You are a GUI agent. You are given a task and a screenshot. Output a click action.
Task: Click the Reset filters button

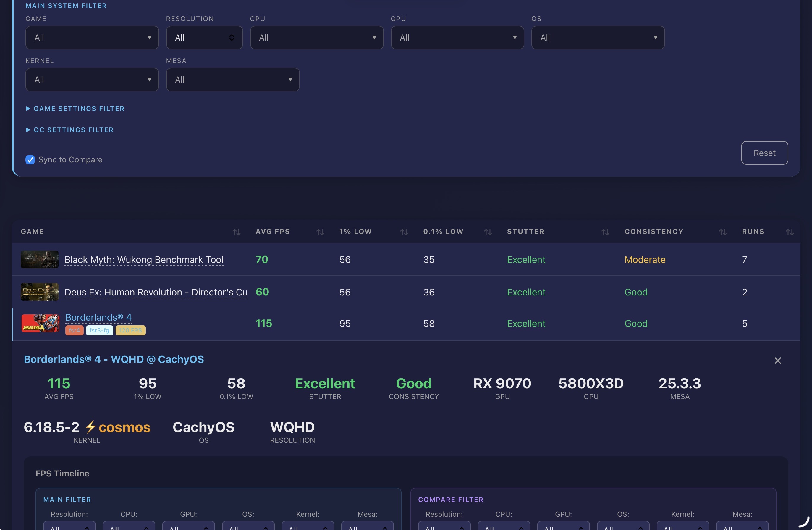coord(764,153)
